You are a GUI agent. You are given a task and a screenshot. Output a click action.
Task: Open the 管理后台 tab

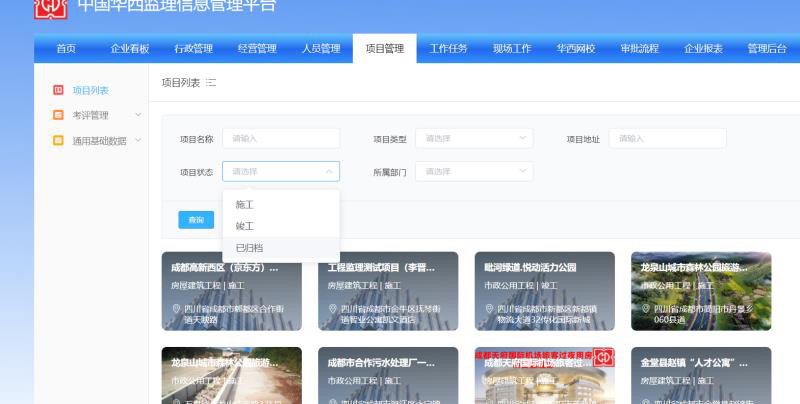point(767,48)
